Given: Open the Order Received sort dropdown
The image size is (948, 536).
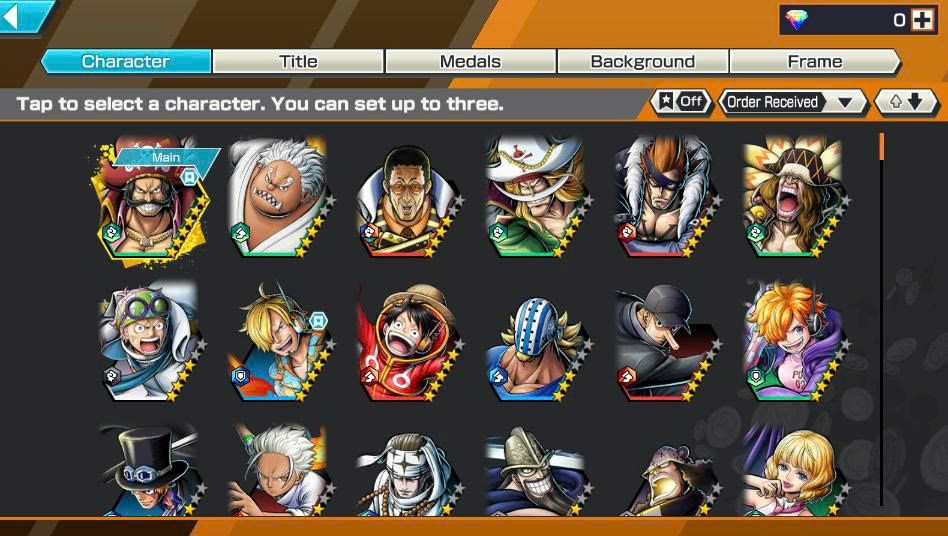Looking at the screenshot, I should [x=793, y=102].
